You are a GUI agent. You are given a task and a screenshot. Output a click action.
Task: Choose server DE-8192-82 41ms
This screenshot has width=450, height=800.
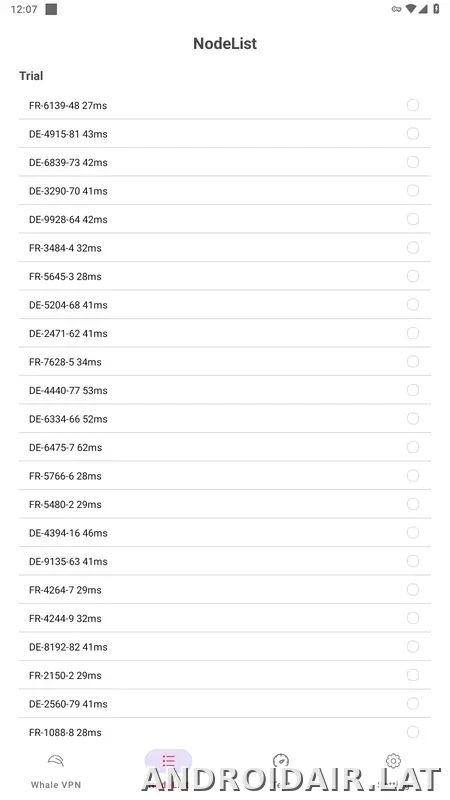(225, 647)
